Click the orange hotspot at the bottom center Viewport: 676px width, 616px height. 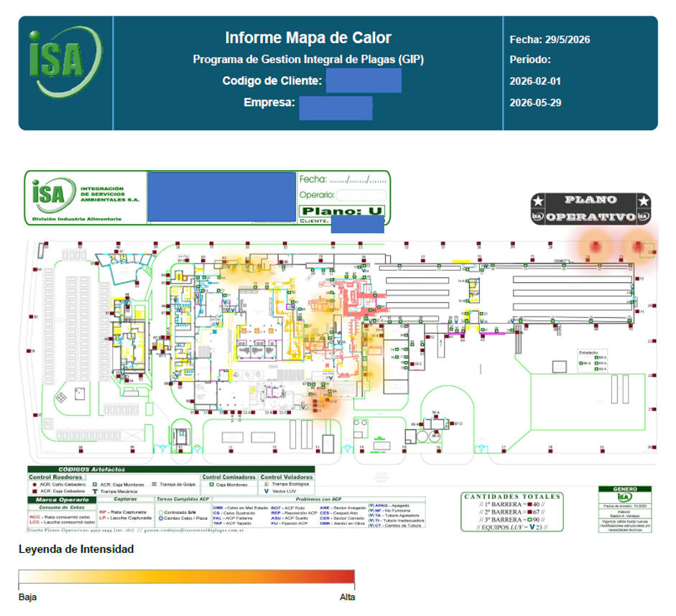[x=323, y=405]
